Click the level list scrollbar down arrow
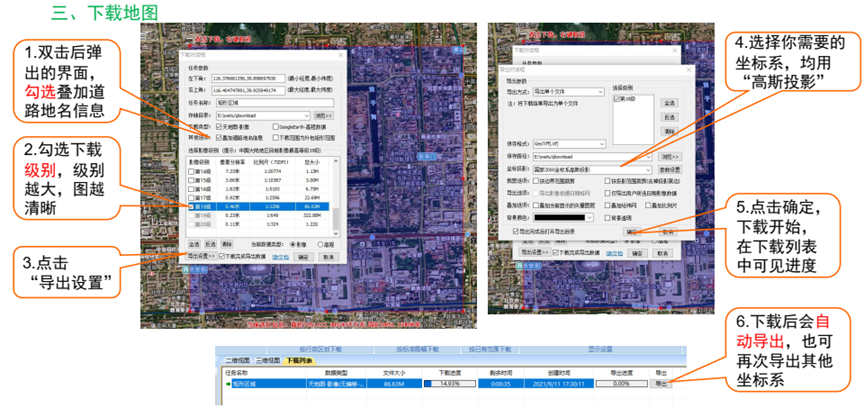This screenshot has width=864, height=408. 336,233
